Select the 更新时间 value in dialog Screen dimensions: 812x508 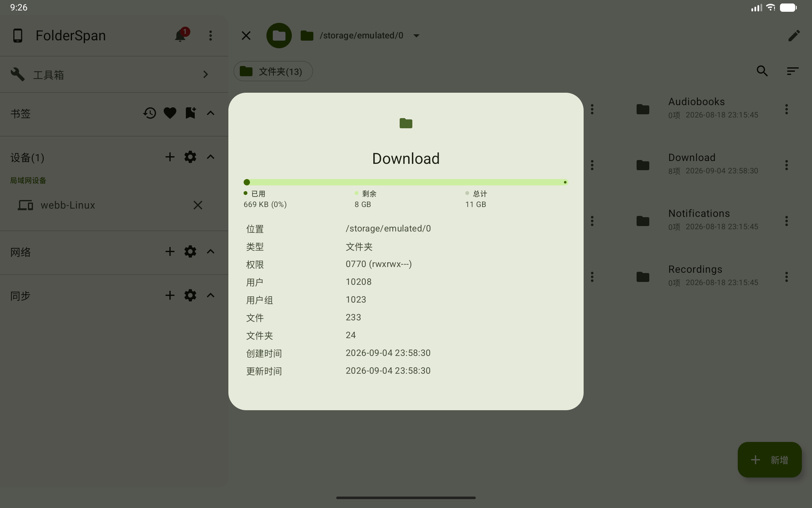388,371
